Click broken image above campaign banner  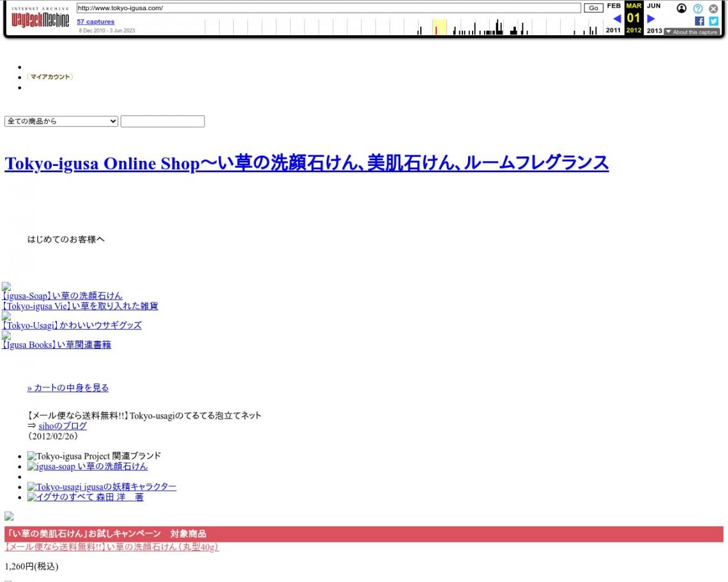(x=9, y=516)
